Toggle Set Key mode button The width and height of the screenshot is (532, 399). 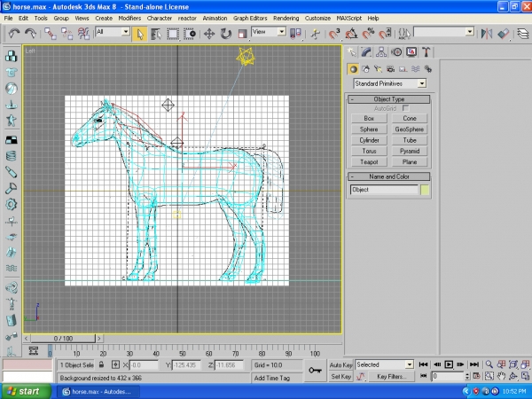click(x=341, y=377)
